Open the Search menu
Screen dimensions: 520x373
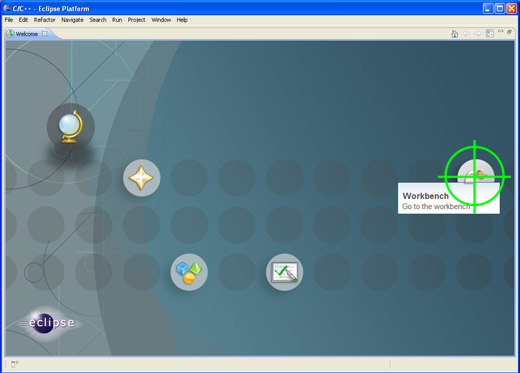point(98,20)
